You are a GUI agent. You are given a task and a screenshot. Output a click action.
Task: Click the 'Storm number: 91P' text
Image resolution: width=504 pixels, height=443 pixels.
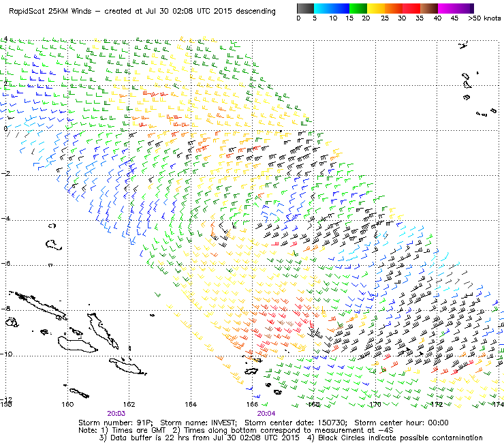(x=115, y=423)
